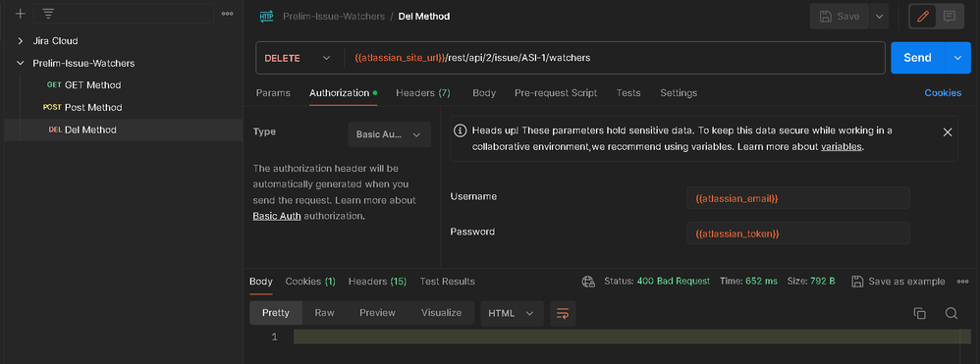Screen dimensions: 980x364
Task: Click the Password input field
Action: [798, 234]
